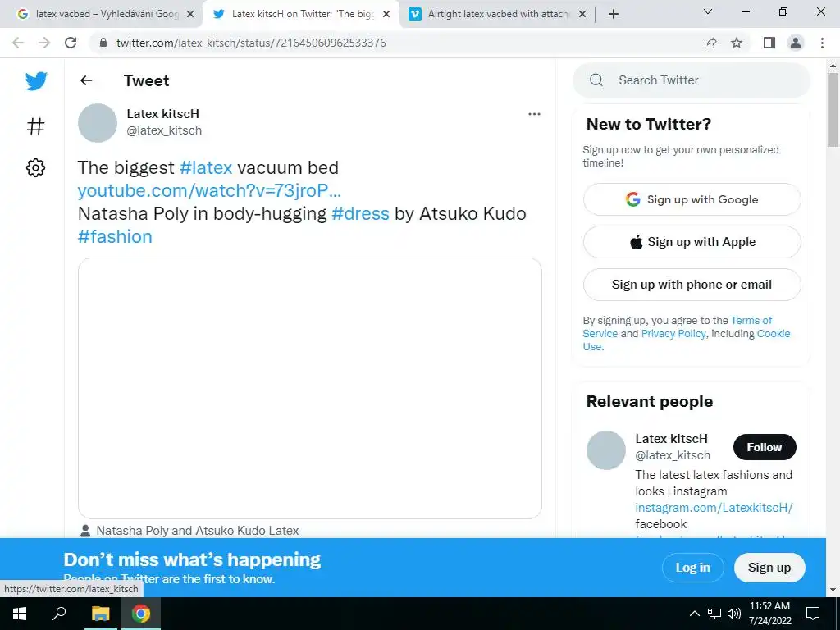Image resolution: width=840 pixels, height=630 pixels.
Task: Open the Privacy Policy link
Action: (x=673, y=334)
